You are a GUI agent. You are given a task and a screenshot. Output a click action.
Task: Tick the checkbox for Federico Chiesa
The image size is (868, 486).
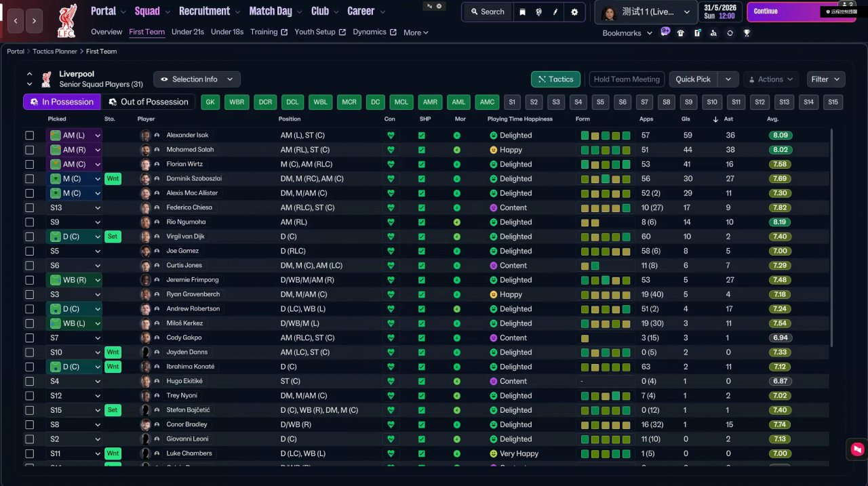pos(30,207)
